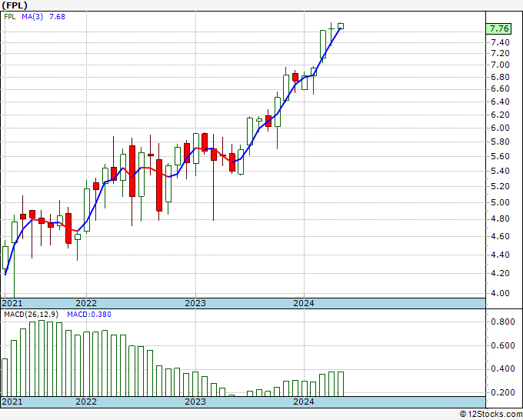The height and width of the screenshot is (420, 523).
Task: Click the 6.00 price axis label
Action: 500,128
